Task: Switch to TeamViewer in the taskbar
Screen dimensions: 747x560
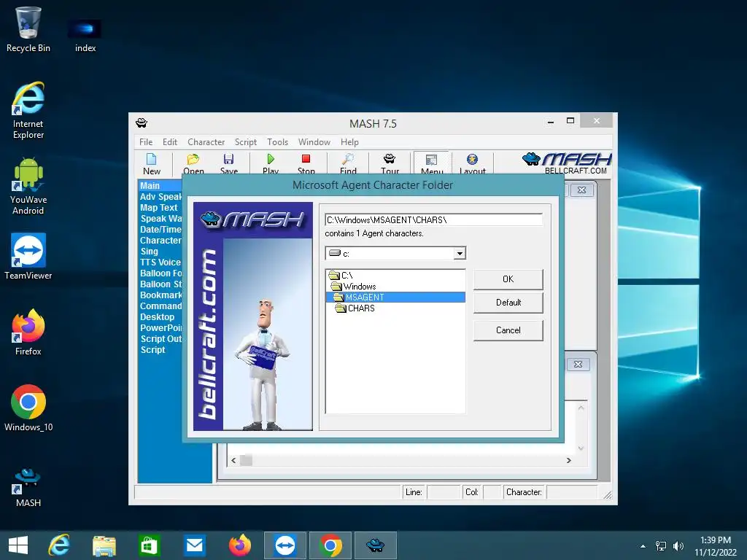Action: [x=285, y=545]
